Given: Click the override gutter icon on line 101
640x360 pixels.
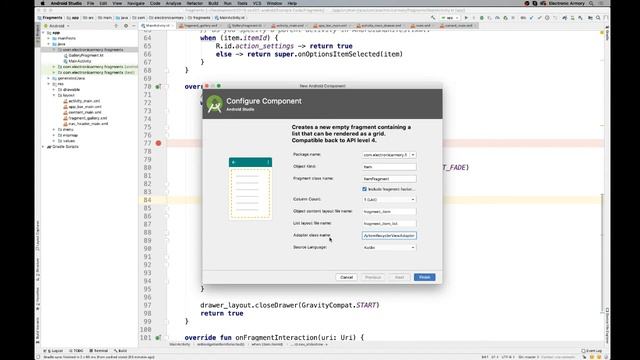Looking at the screenshot, I should pyautogui.click(x=158, y=338).
